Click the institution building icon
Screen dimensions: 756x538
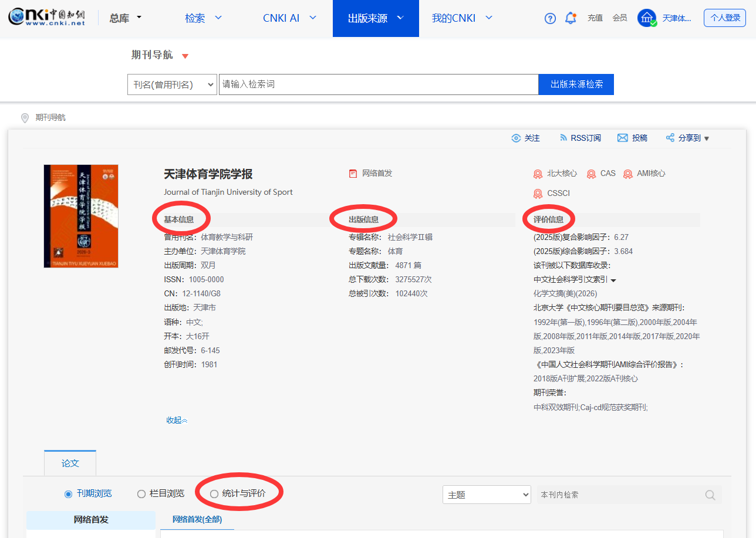pyautogui.click(x=647, y=18)
